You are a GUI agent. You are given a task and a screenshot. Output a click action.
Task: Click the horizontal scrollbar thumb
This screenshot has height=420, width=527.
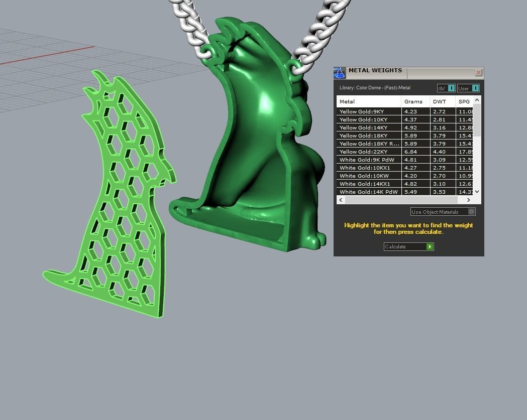(401, 200)
